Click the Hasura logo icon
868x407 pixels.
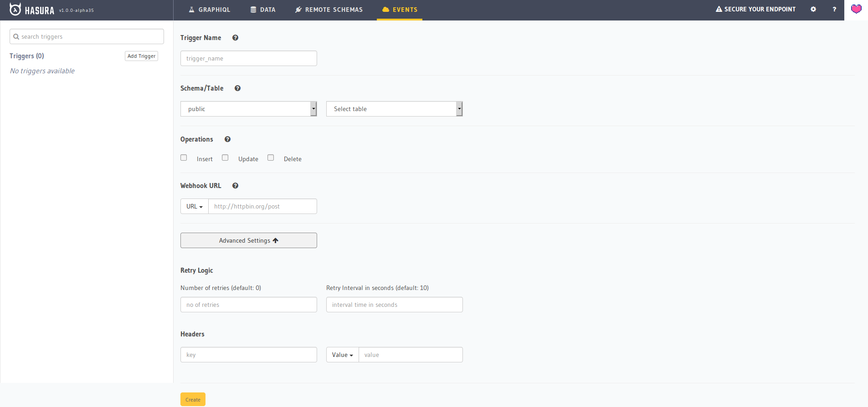point(15,9)
